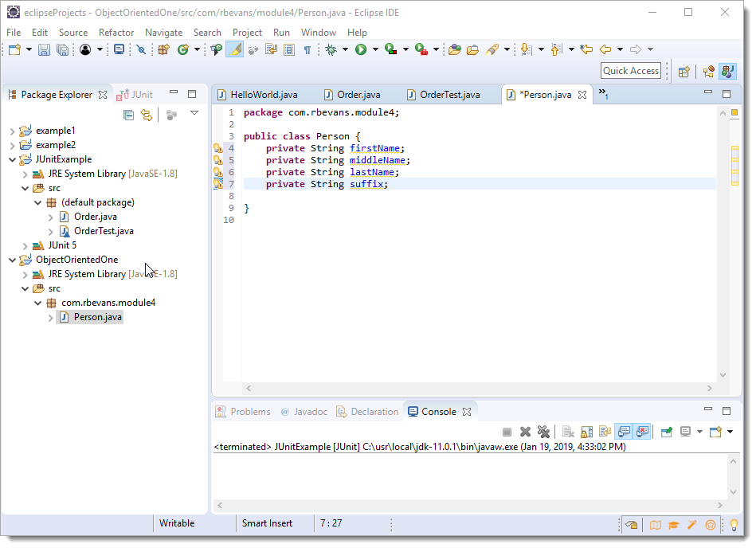Viewport: 756px width, 548px height.
Task: Click in the Quick Access field
Action: tap(631, 72)
